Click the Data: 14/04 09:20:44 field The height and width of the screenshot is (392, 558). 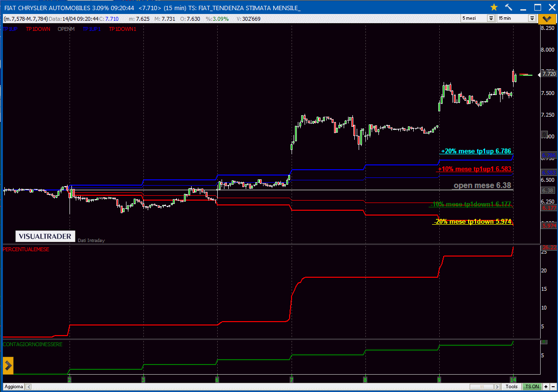[x=73, y=19]
